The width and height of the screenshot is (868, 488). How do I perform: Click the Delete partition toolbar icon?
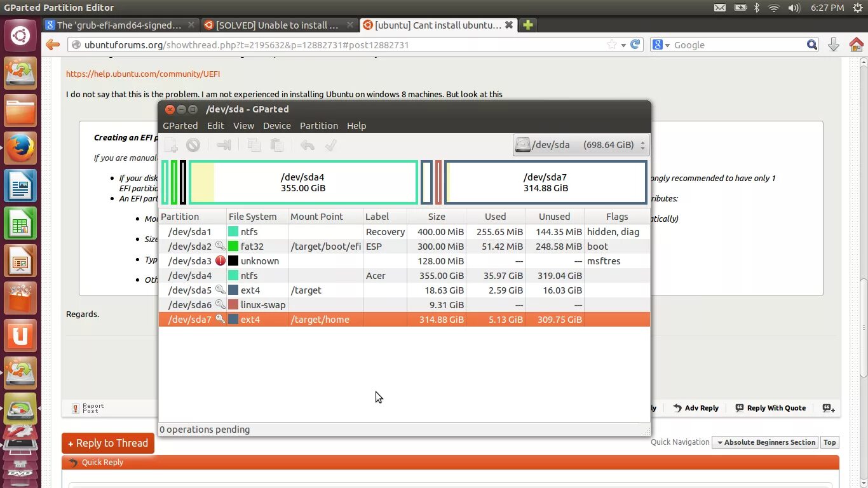point(193,145)
